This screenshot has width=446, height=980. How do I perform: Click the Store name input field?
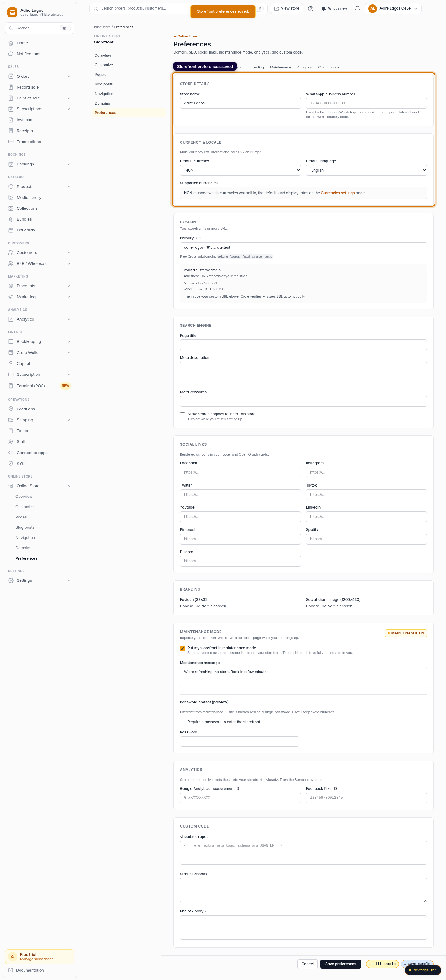point(241,103)
